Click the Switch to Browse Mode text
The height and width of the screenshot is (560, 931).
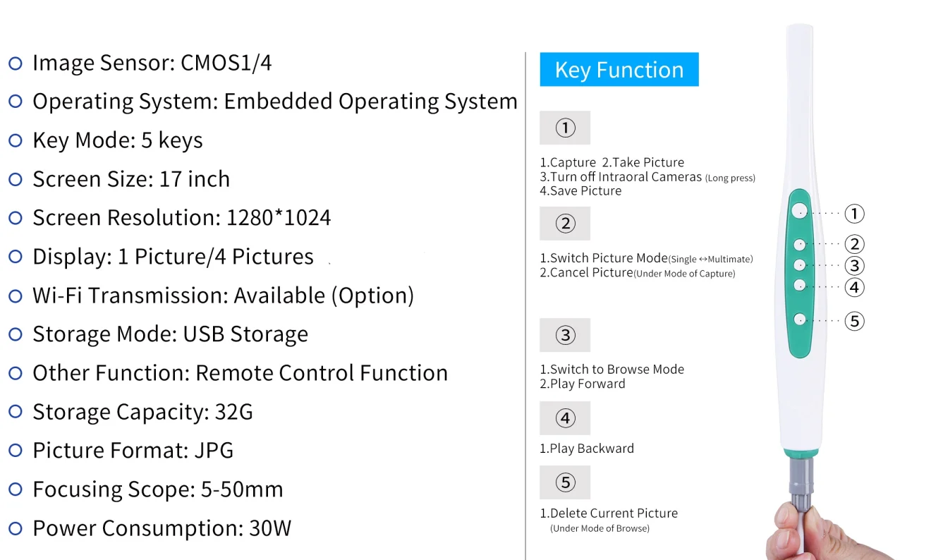pos(611,370)
